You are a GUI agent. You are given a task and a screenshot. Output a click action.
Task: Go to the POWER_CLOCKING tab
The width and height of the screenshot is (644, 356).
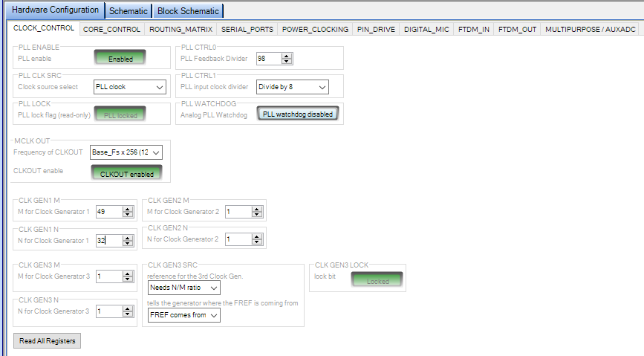[315, 29]
